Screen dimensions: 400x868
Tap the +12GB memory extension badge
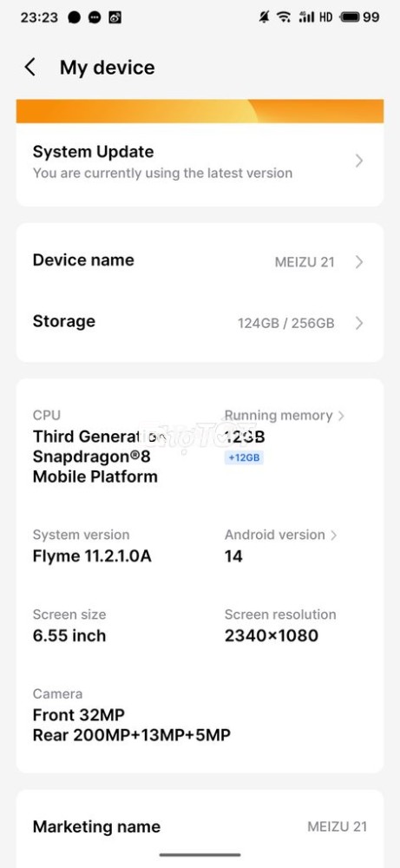(244, 457)
